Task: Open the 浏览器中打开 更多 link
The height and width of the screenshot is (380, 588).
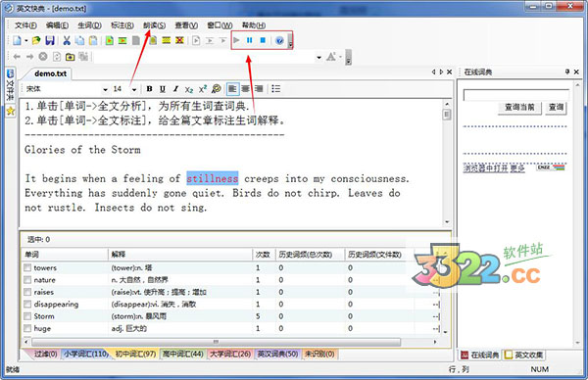Action: (494, 167)
